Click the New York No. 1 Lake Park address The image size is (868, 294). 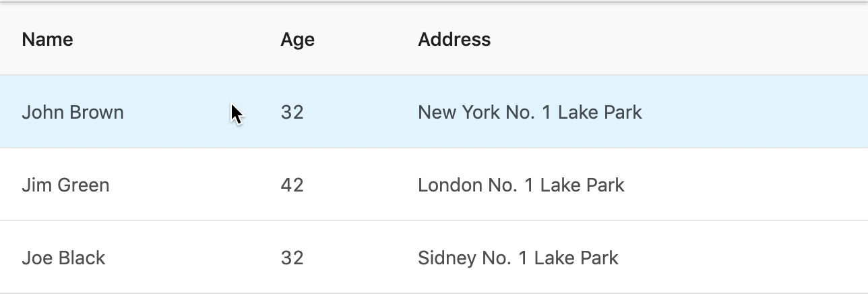pyautogui.click(x=530, y=112)
